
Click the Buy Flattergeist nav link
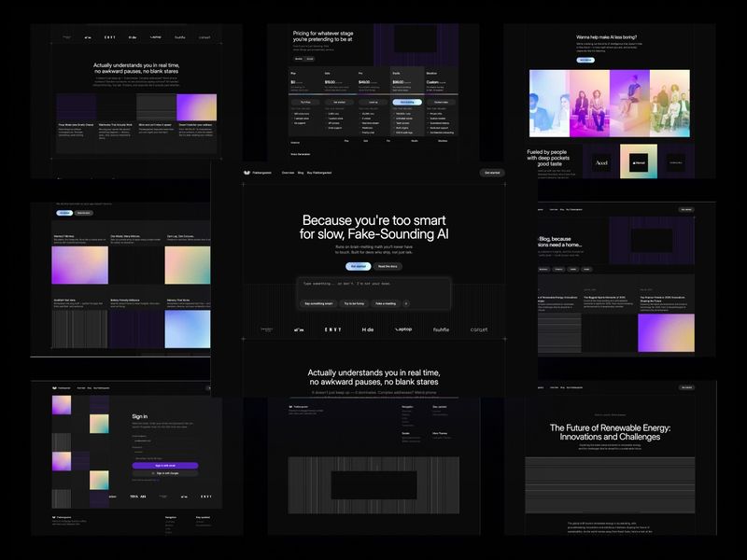pyautogui.click(x=320, y=173)
